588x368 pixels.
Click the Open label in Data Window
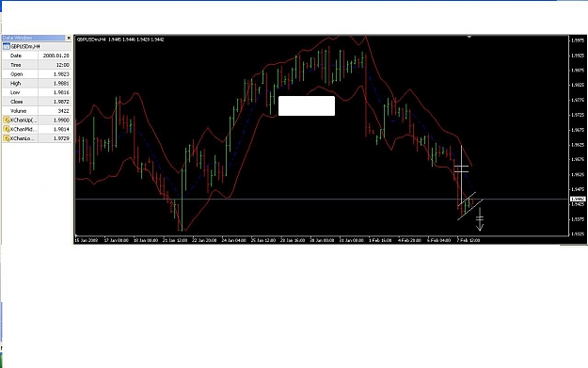[17, 74]
